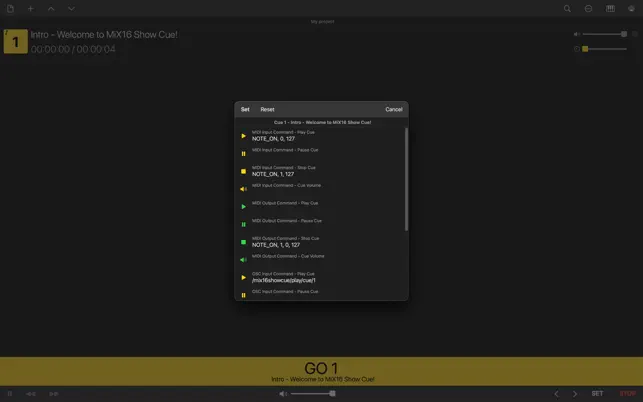The height and width of the screenshot is (402, 643).
Task: Click MIDI Output Command - Play Cue label
Action: pos(285,203)
